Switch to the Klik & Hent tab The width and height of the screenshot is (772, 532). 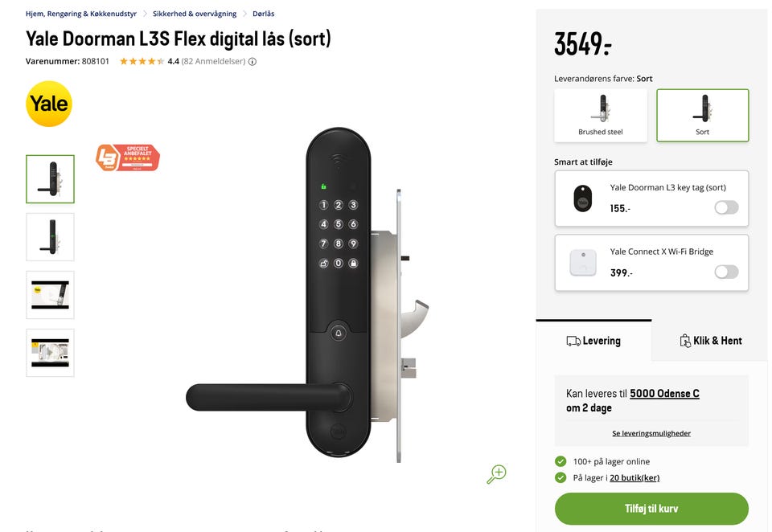710,341
